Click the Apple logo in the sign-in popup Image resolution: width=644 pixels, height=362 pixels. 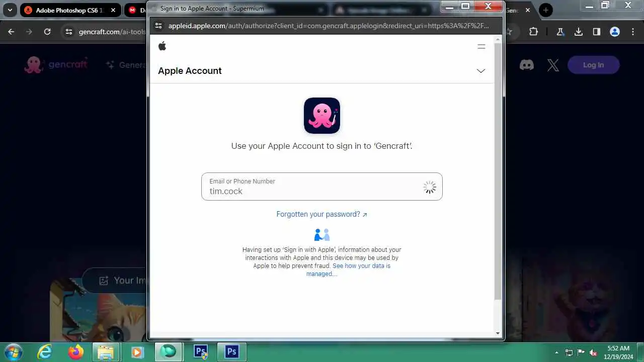[162, 46]
